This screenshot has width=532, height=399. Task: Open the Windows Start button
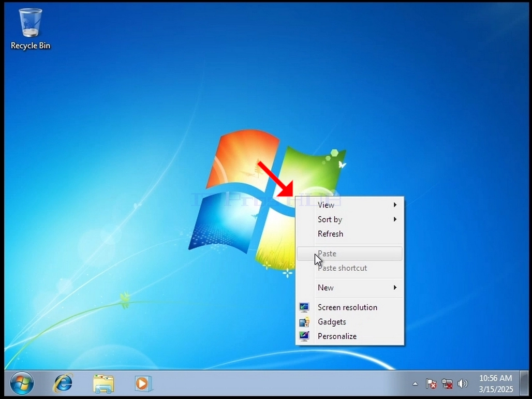click(x=22, y=383)
